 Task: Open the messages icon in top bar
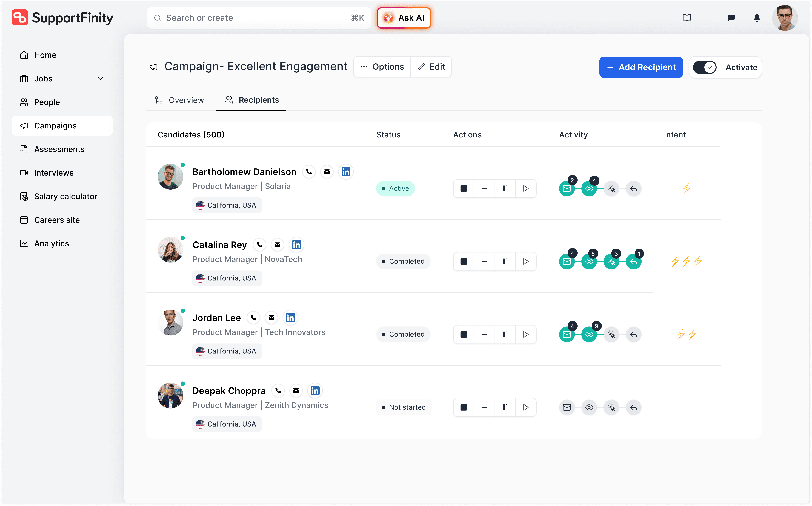coord(731,18)
